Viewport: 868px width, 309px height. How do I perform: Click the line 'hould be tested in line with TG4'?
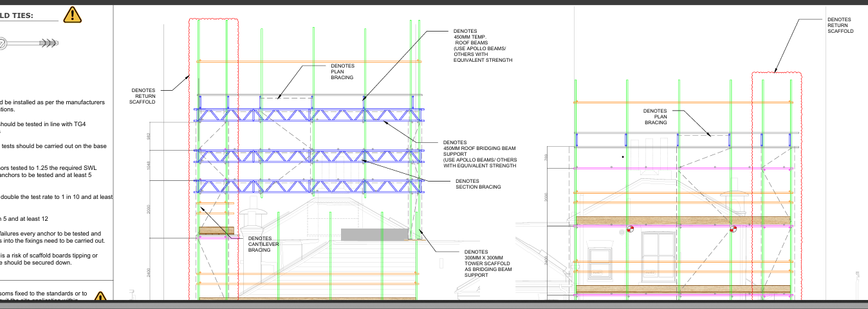click(43, 124)
